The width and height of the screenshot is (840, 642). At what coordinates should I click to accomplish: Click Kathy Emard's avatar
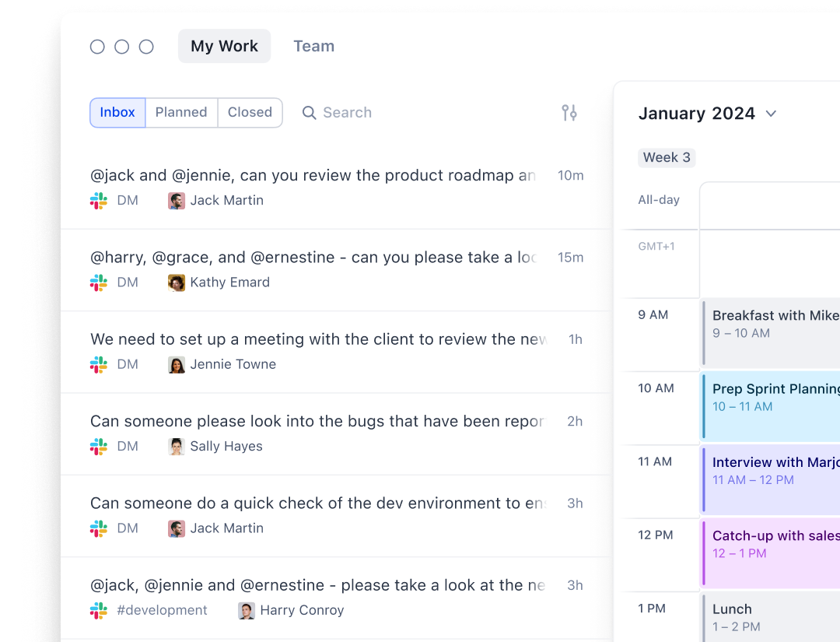[177, 282]
